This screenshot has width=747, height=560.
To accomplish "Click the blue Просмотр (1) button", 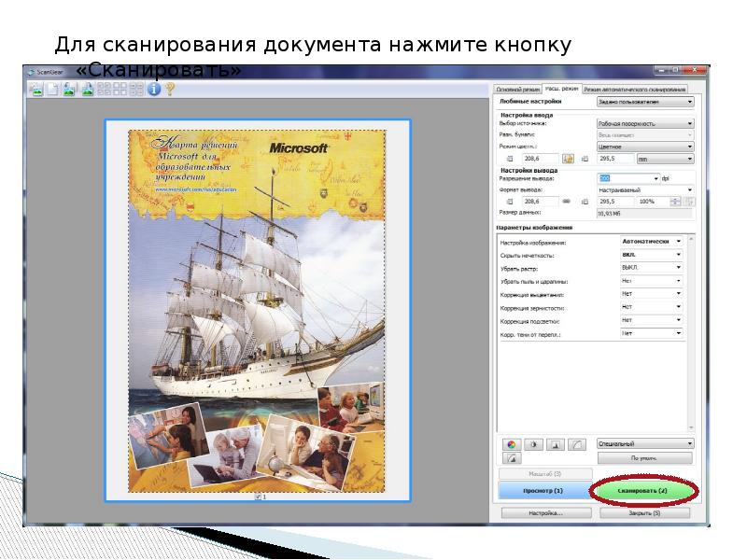I will click(543, 491).
